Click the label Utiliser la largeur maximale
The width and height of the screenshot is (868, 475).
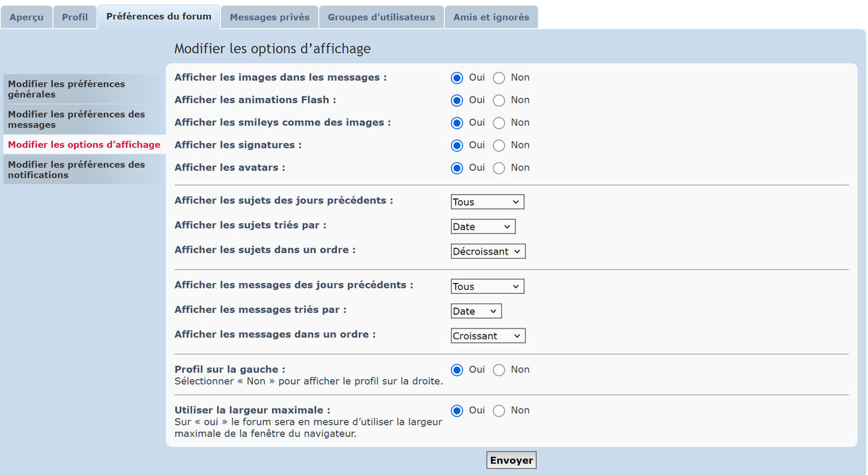coord(252,410)
